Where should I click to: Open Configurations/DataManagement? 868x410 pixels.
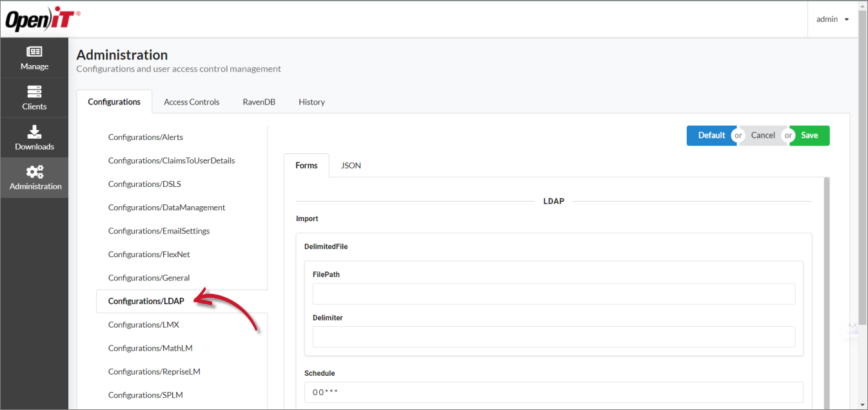coord(166,208)
